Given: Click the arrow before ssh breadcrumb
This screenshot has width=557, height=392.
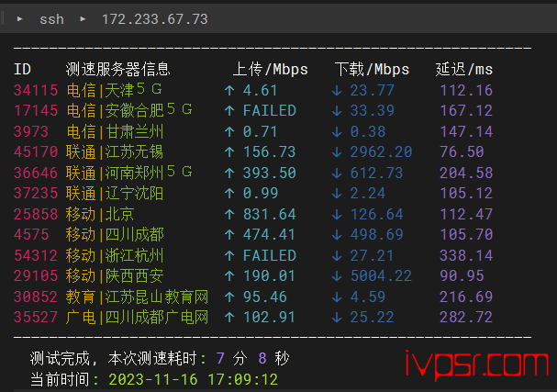Looking at the screenshot, I should (20, 19).
